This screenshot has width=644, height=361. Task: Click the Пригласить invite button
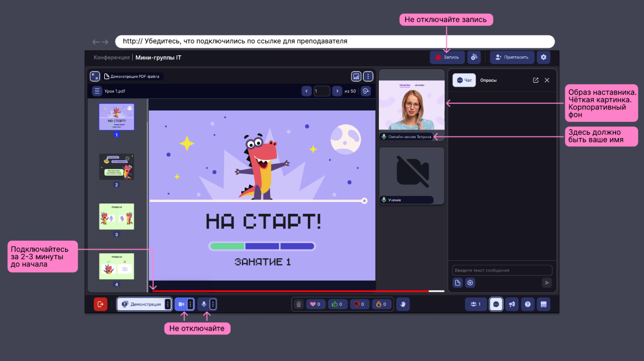(x=512, y=57)
